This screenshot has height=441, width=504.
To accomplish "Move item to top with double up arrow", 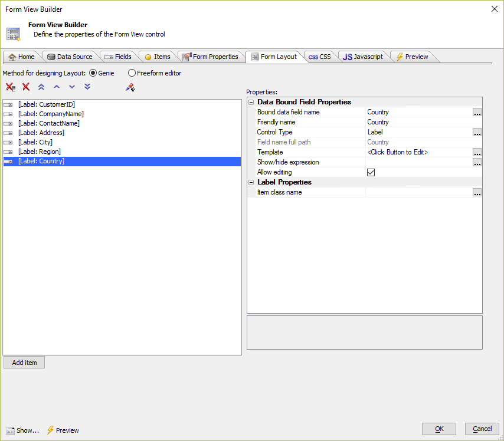I will click(x=41, y=87).
